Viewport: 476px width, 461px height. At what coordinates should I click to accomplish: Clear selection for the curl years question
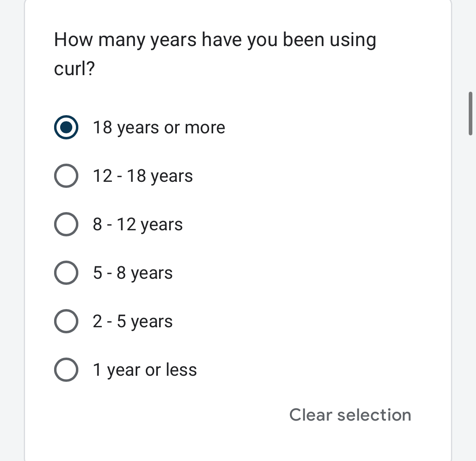coord(350,415)
